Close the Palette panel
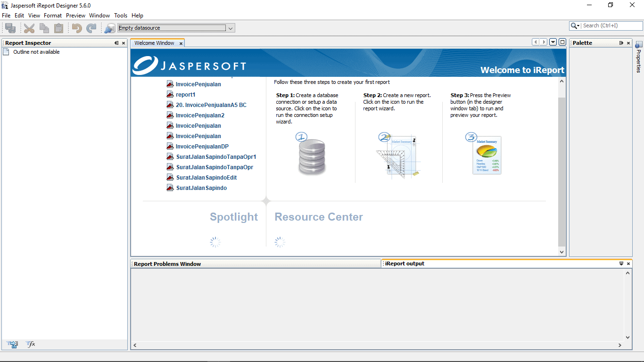 click(x=628, y=43)
